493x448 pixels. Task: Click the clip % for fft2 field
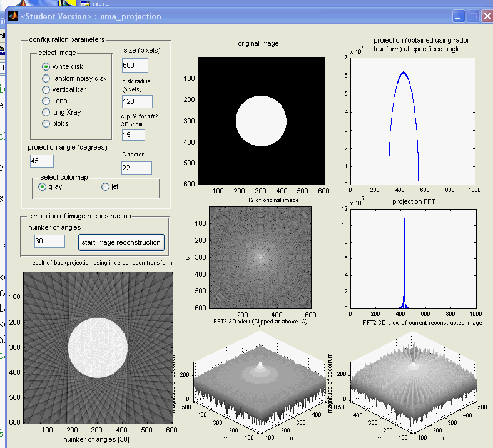tap(133, 135)
